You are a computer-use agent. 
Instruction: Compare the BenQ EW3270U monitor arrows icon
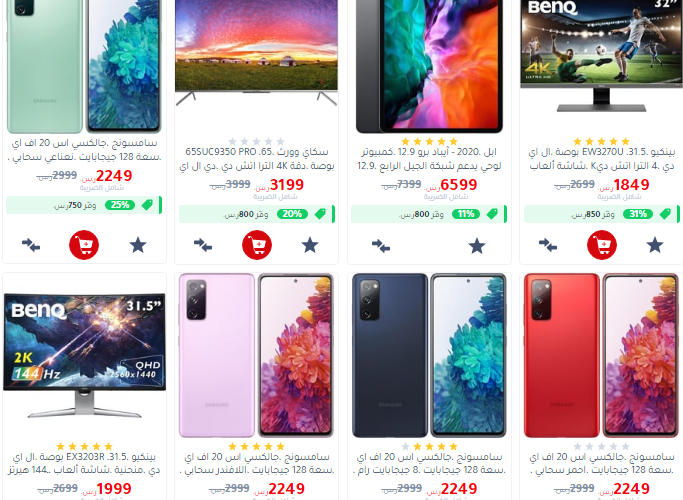click(548, 245)
